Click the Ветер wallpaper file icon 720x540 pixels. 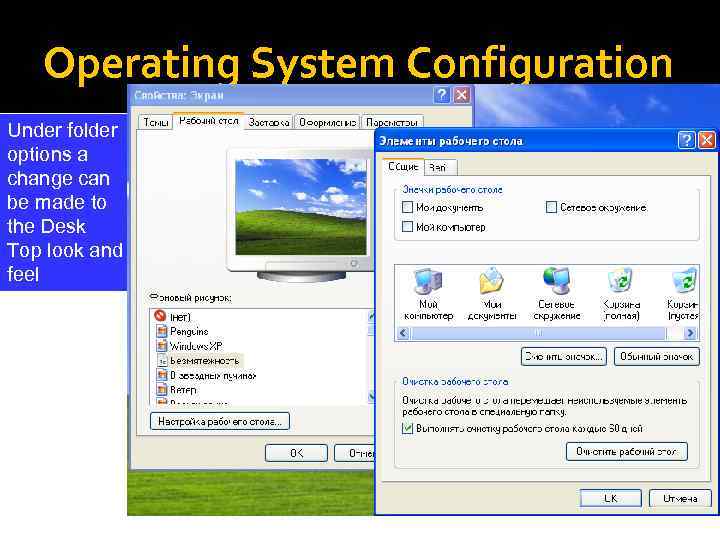click(x=161, y=390)
